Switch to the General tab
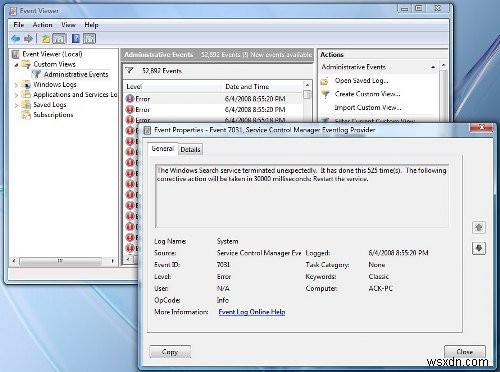Viewport: 500px width, 372px height. pos(163,149)
